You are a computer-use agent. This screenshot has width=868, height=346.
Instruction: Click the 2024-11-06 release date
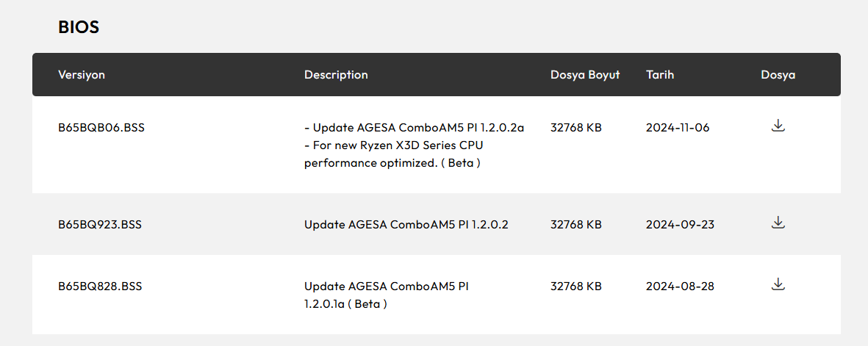(x=678, y=128)
